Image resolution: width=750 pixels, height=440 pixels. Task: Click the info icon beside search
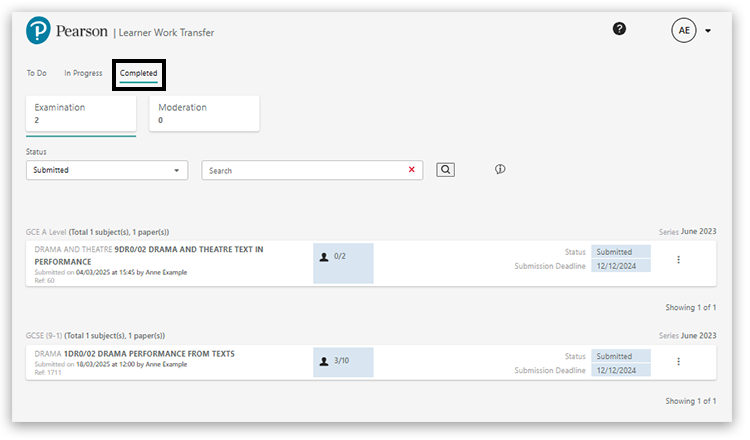click(x=500, y=170)
